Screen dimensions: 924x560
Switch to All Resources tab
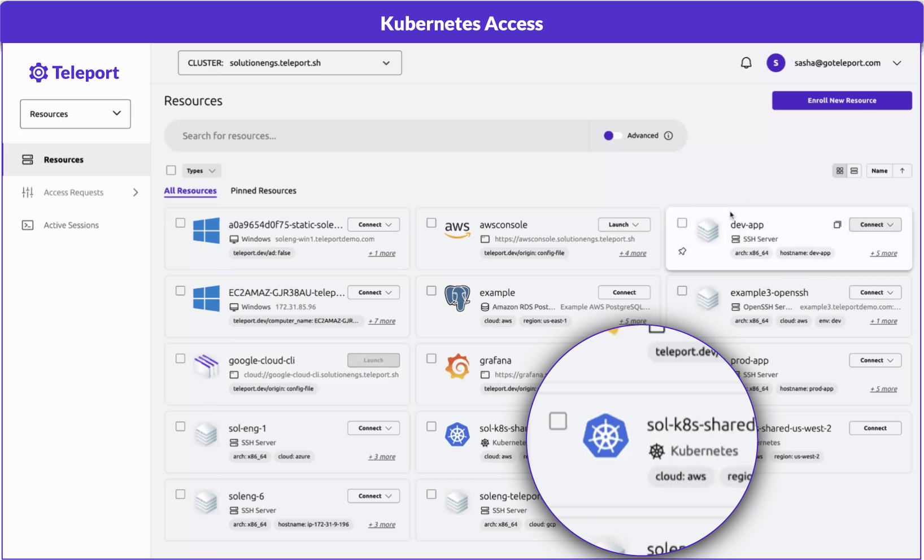pos(190,191)
